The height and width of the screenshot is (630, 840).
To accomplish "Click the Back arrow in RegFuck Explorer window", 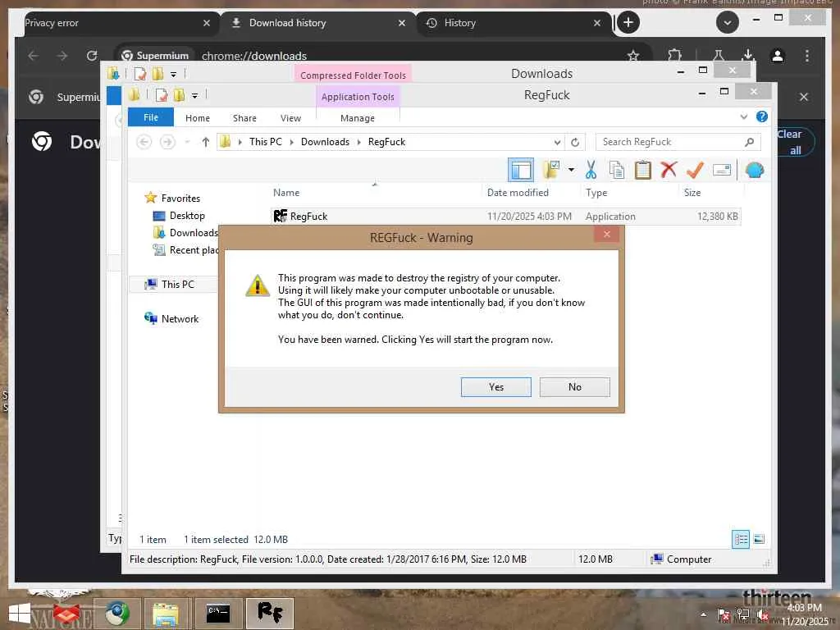I will pos(144,142).
